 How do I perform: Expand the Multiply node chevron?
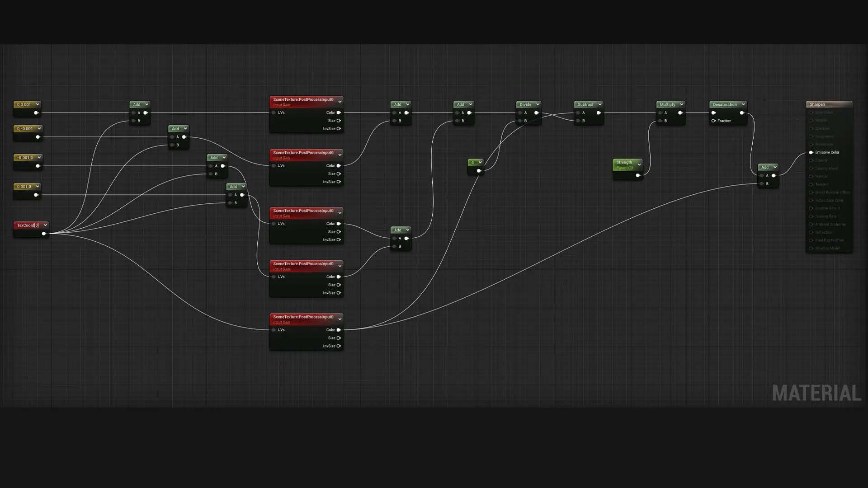tap(682, 104)
